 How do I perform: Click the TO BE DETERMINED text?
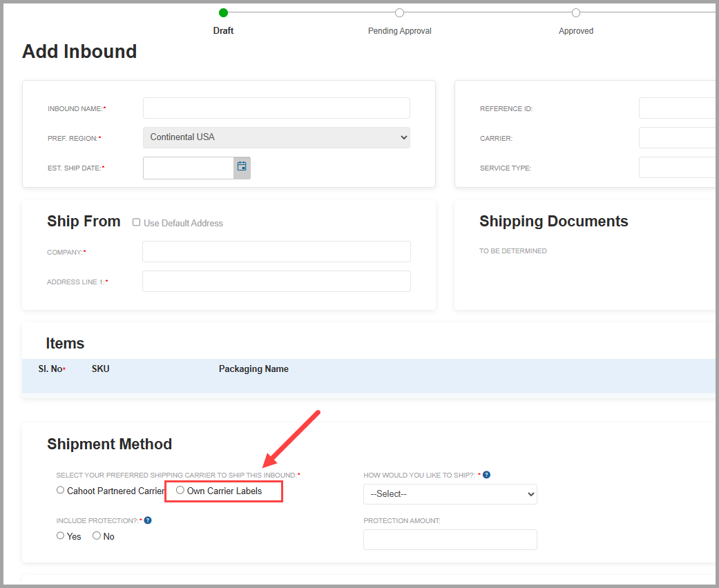512,251
